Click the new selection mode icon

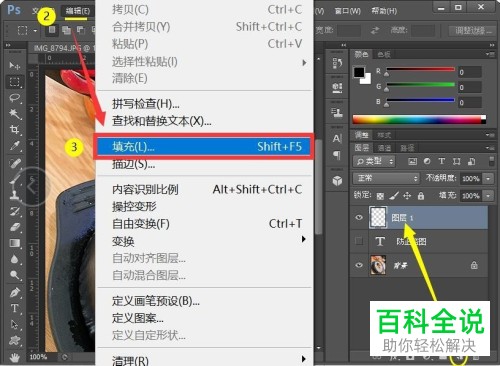(52, 30)
